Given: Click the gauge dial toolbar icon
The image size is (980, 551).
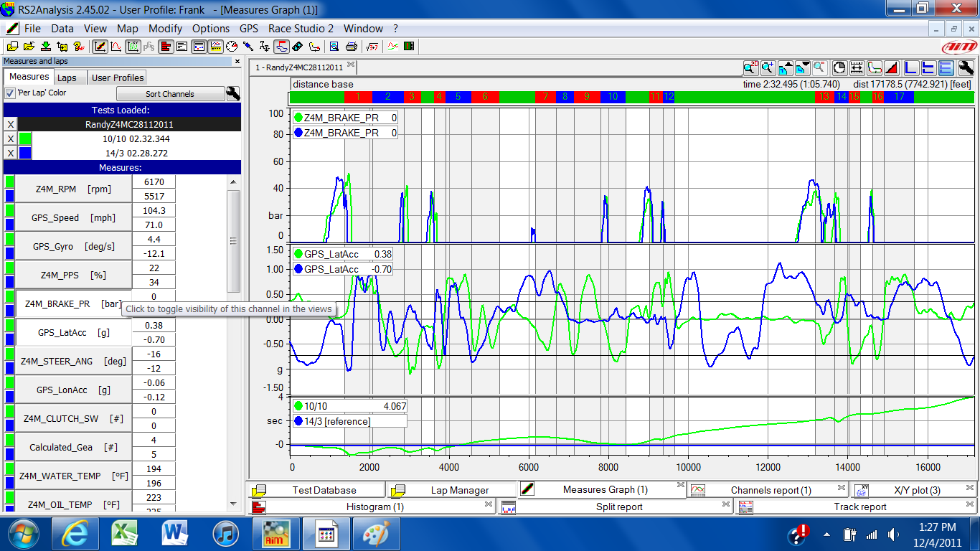Looking at the screenshot, I should point(232,47).
